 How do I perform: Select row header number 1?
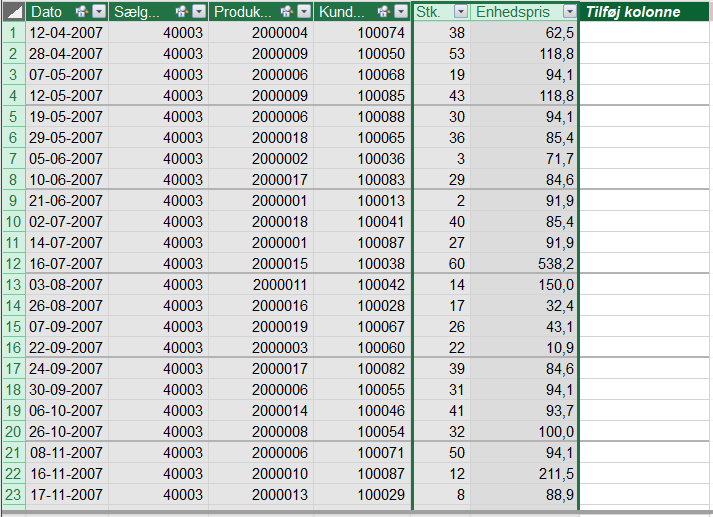point(14,33)
